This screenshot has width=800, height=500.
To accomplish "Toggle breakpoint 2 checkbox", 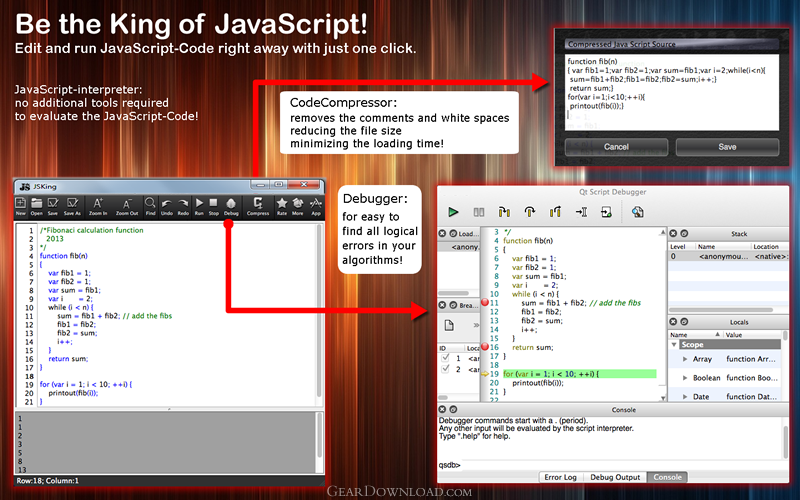I will point(445,369).
